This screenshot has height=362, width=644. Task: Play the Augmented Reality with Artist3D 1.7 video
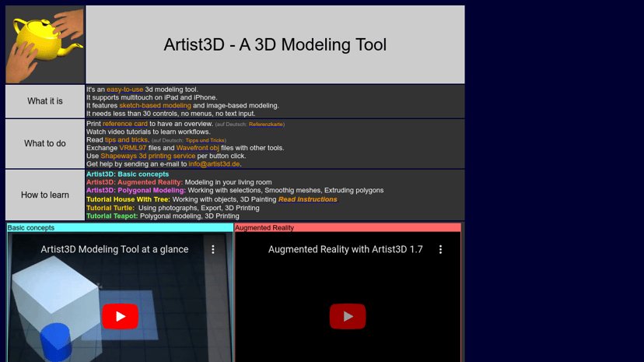(x=348, y=316)
